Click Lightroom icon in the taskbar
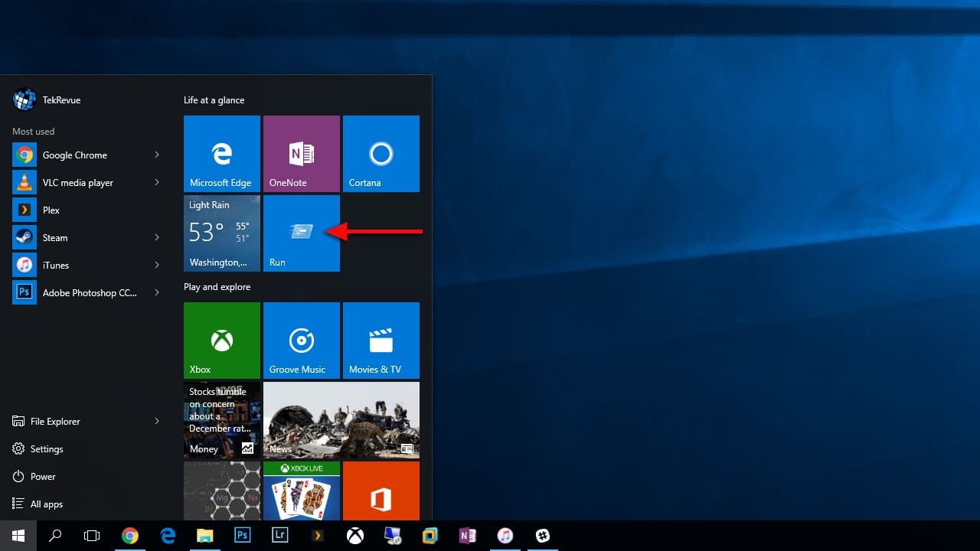The height and width of the screenshot is (551, 980). pyautogui.click(x=280, y=536)
